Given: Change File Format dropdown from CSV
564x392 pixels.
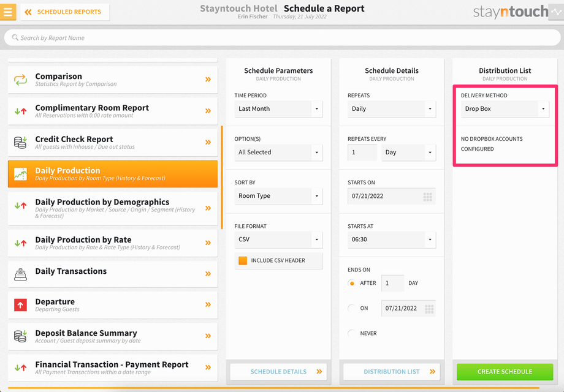Looking at the screenshot, I should tap(278, 239).
